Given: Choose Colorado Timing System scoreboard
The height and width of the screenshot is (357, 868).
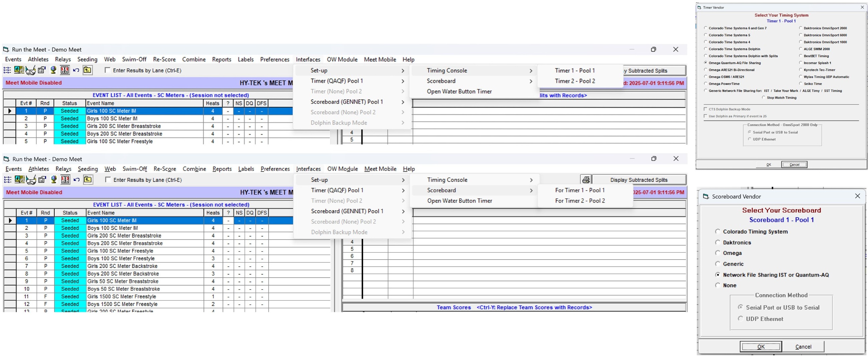Looking at the screenshot, I should click(x=717, y=231).
